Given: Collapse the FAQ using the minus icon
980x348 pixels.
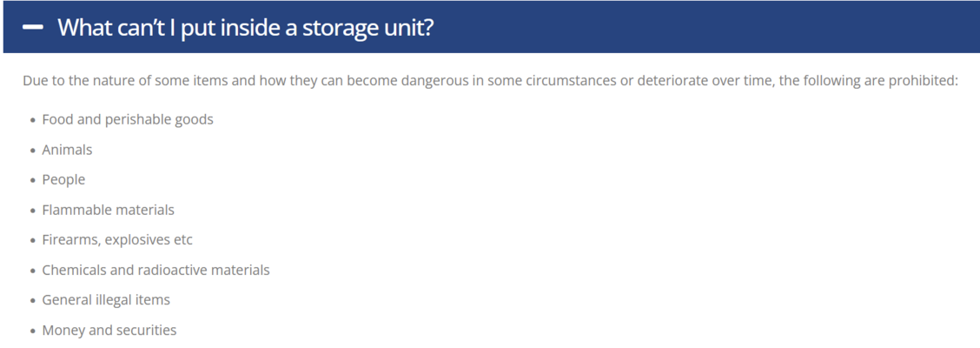Looking at the screenshot, I should 32,28.
